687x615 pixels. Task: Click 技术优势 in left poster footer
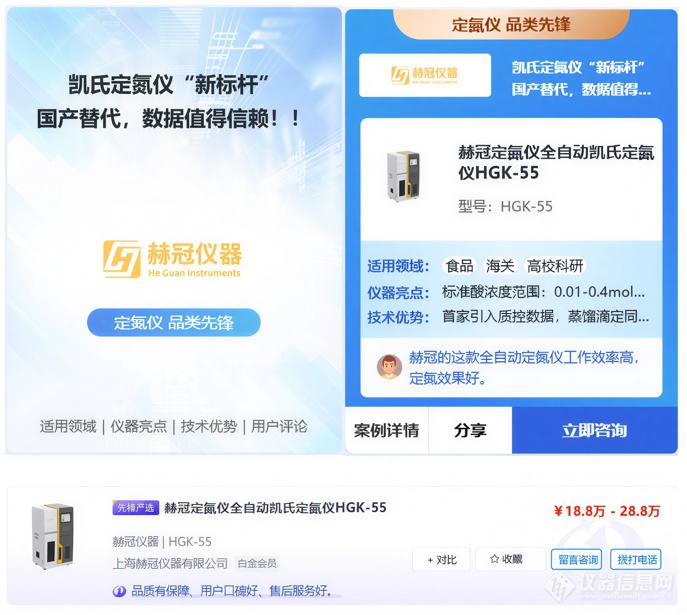tap(209, 426)
